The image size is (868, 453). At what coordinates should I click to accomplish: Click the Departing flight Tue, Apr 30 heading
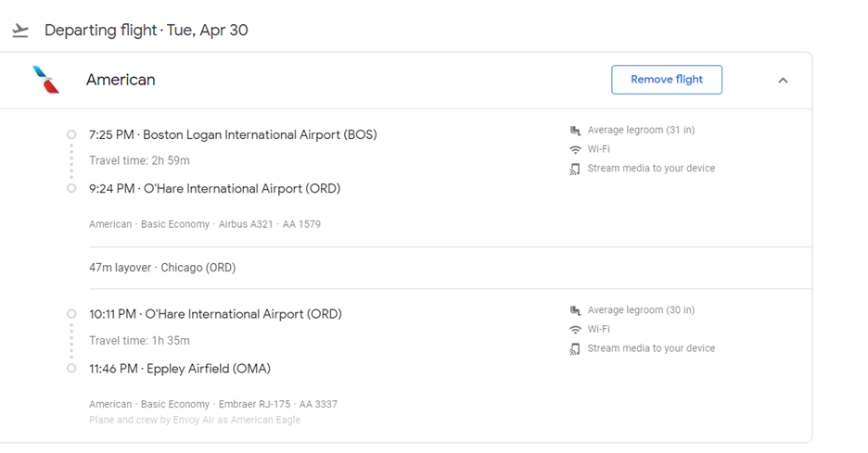click(146, 31)
